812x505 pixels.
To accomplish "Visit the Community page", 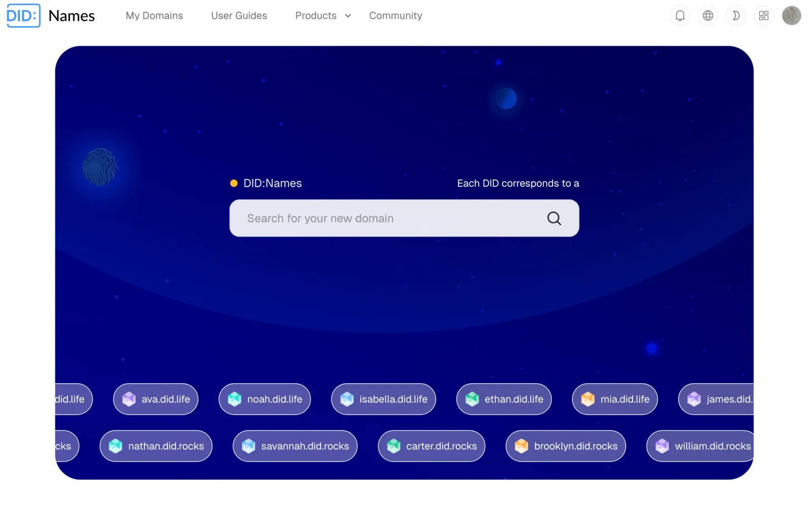I will coord(396,16).
